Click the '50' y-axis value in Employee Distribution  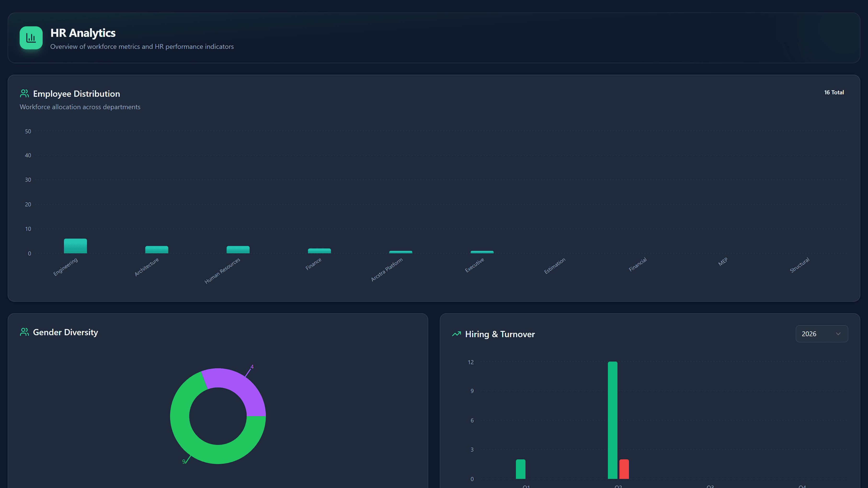coord(28,131)
